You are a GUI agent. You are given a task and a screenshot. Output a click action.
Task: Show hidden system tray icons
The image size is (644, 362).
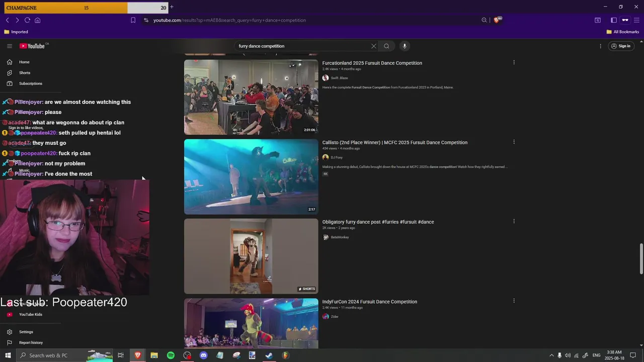pyautogui.click(x=551, y=355)
